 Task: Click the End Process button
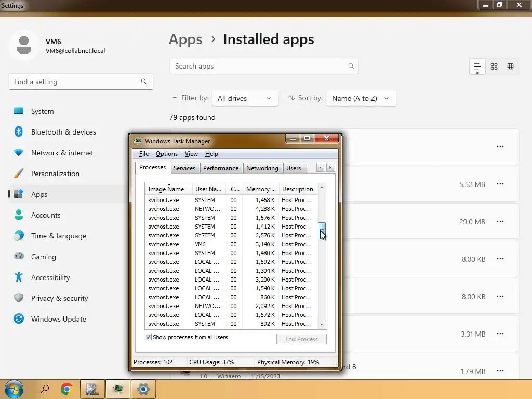[302, 339]
